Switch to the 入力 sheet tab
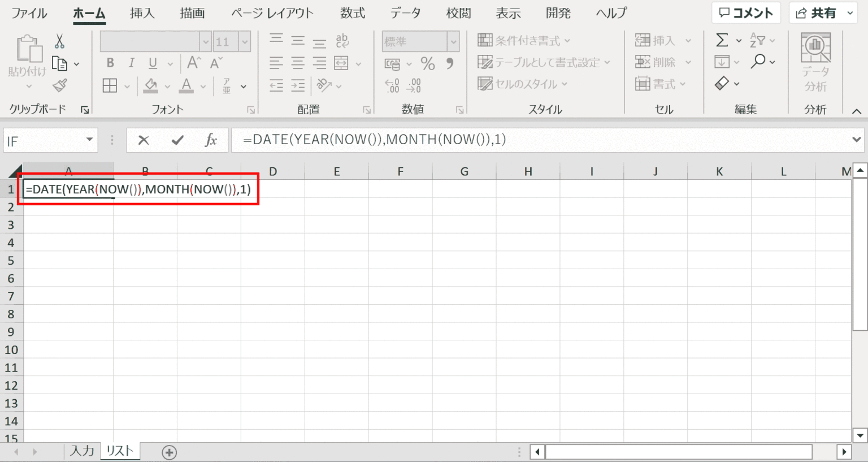The width and height of the screenshot is (868, 462). 82,451
